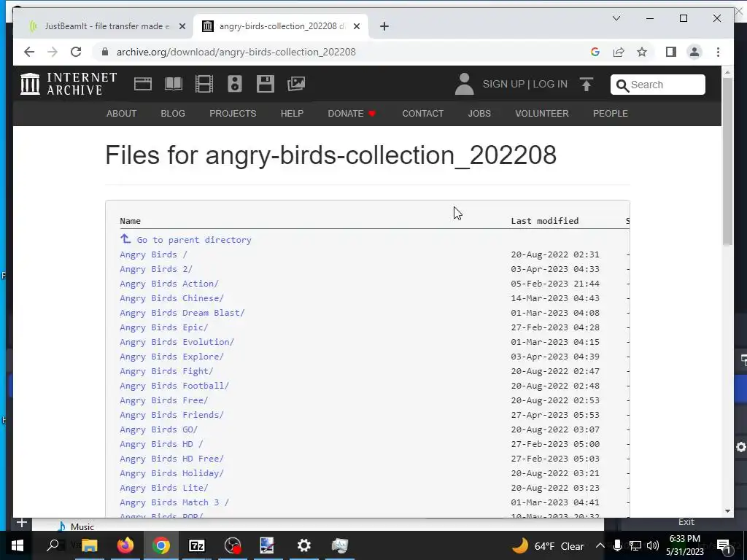Open the Internet Archive home logo
The width and height of the screenshot is (747, 560).
pyautogui.click(x=69, y=84)
